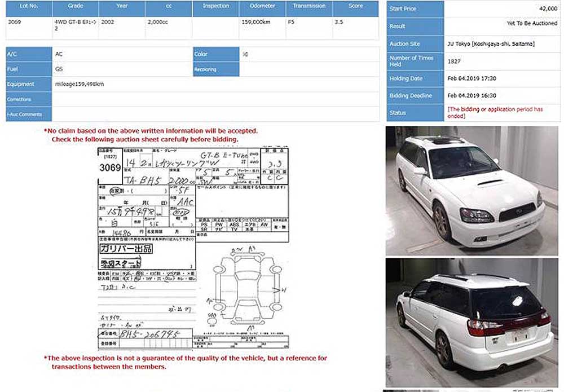
Task: Click the Start Price label
Action: 416,8
